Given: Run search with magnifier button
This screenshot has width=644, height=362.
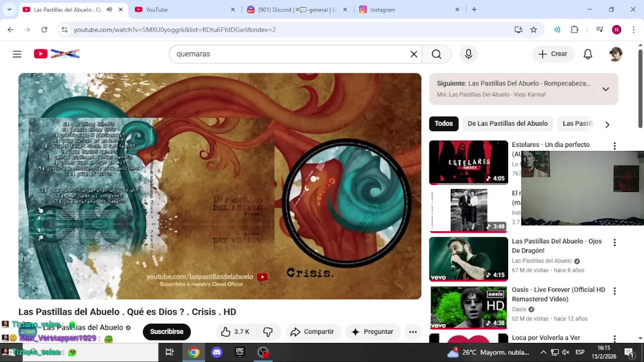Looking at the screenshot, I should click(x=436, y=54).
